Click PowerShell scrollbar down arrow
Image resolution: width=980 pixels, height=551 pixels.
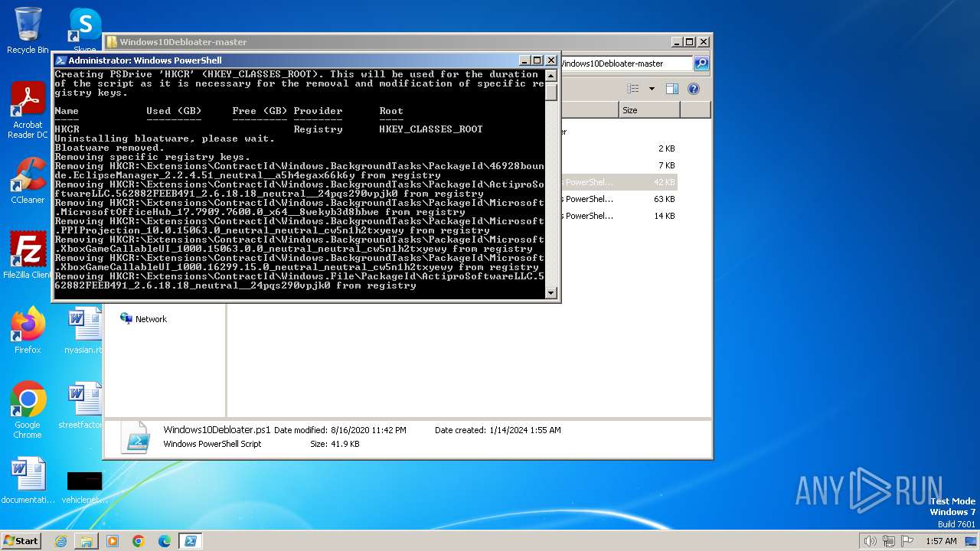(550, 292)
